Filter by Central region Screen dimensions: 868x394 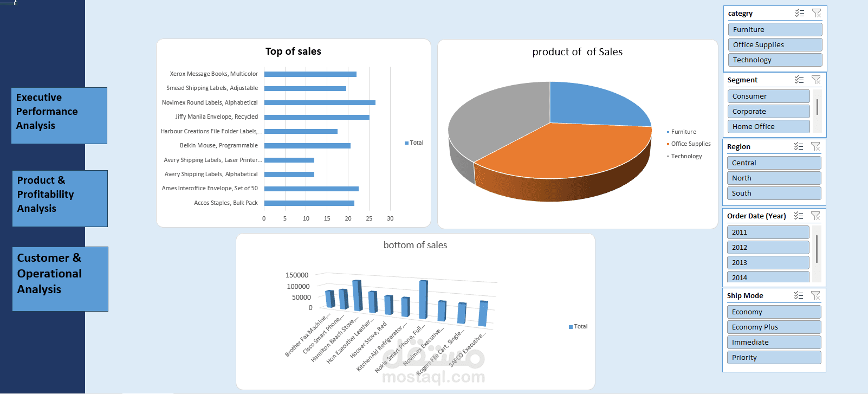774,163
